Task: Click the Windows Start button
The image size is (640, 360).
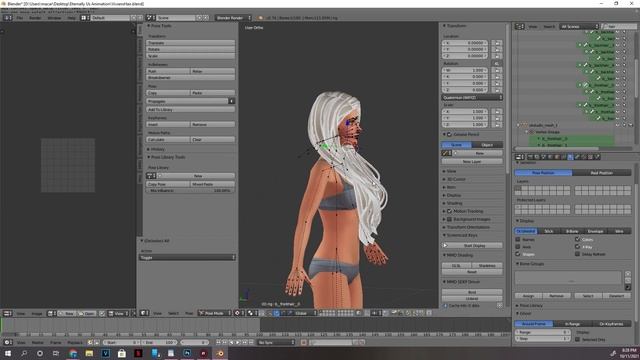Action: click(x=8, y=353)
